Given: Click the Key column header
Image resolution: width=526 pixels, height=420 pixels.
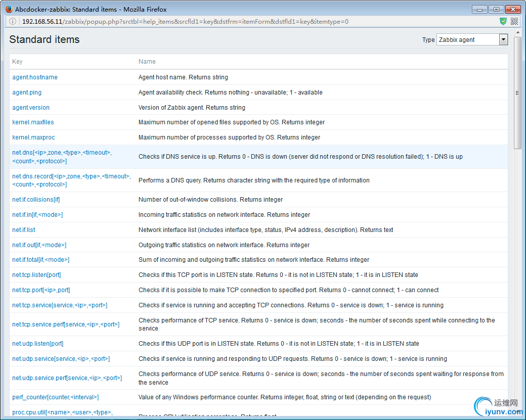Looking at the screenshot, I should tap(17, 61).
